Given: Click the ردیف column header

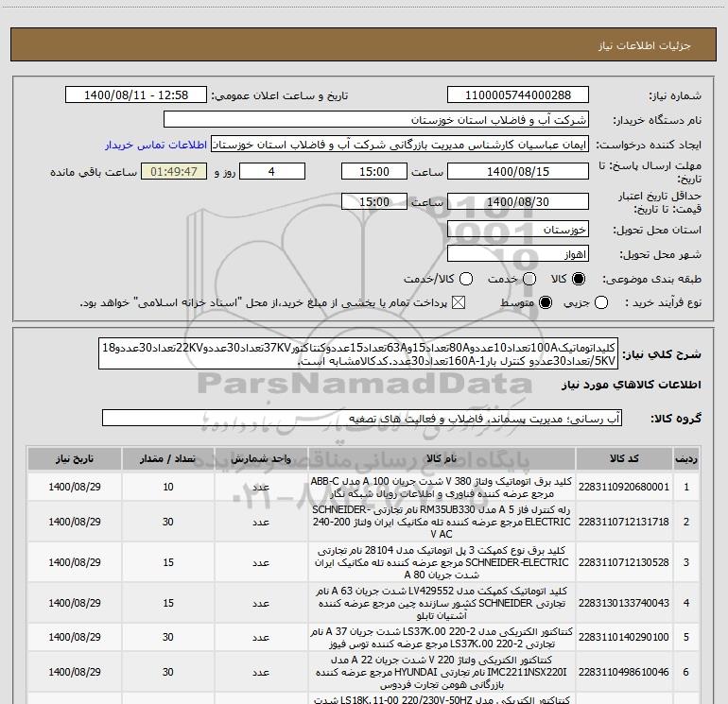Looking at the screenshot, I should (686, 458).
